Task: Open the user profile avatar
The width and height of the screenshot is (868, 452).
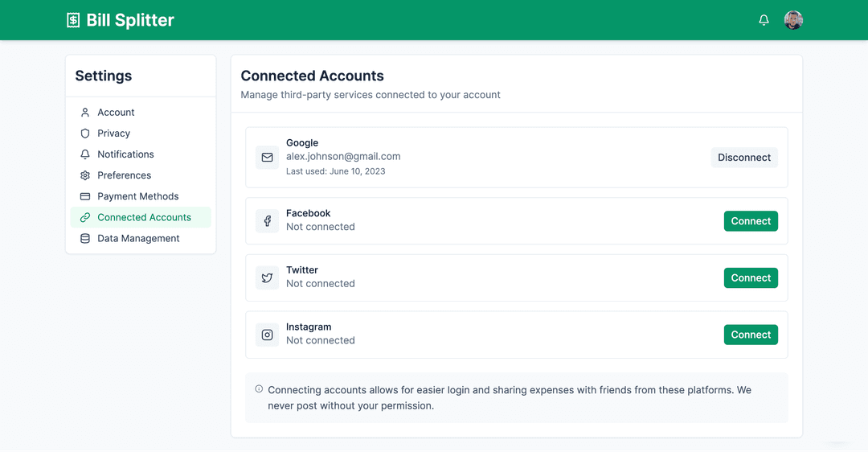Action: click(x=793, y=20)
